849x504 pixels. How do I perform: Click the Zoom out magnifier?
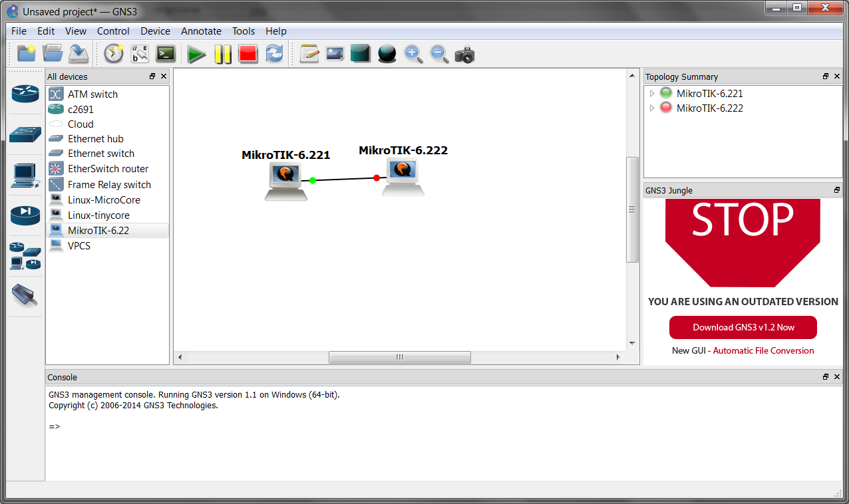439,54
